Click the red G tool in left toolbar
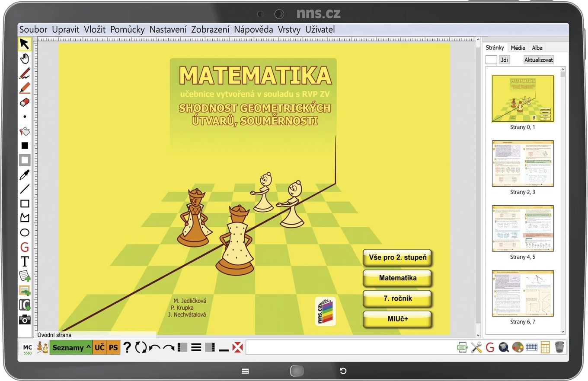The image size is (588, 381). [25, 247]
